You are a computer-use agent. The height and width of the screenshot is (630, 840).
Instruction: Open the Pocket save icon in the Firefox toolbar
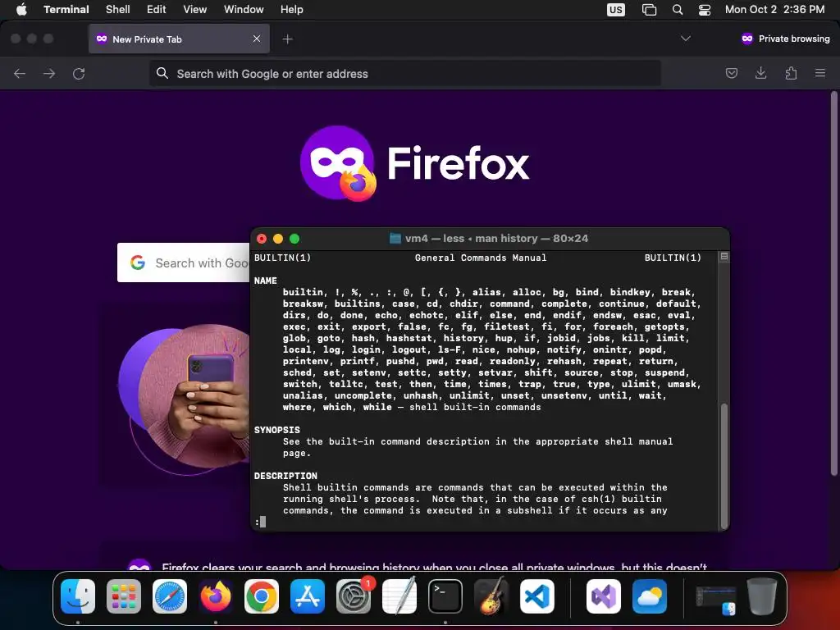click(731, 73)
